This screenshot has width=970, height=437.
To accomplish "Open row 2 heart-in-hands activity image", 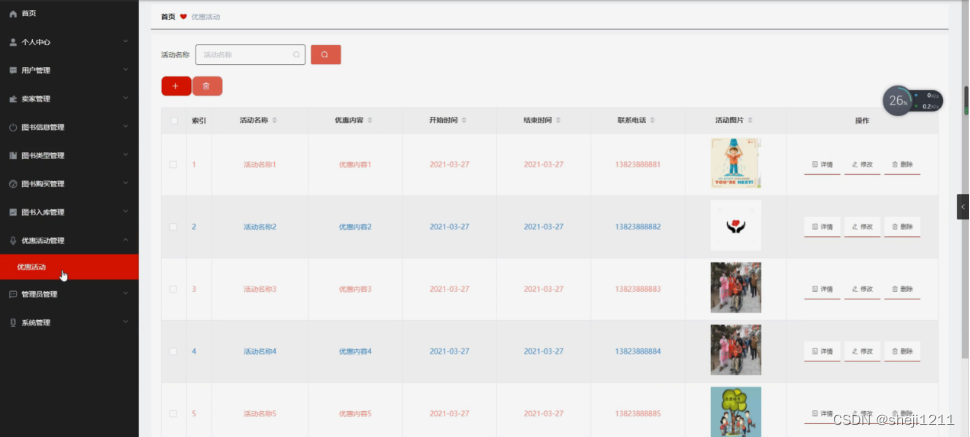I will click(736, 225).
